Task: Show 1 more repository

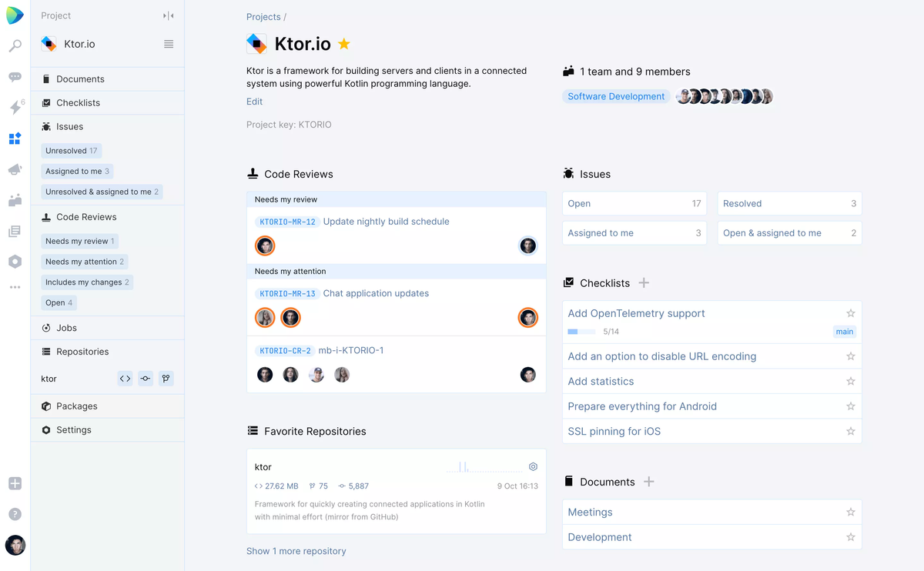Action: pos(296,551)
